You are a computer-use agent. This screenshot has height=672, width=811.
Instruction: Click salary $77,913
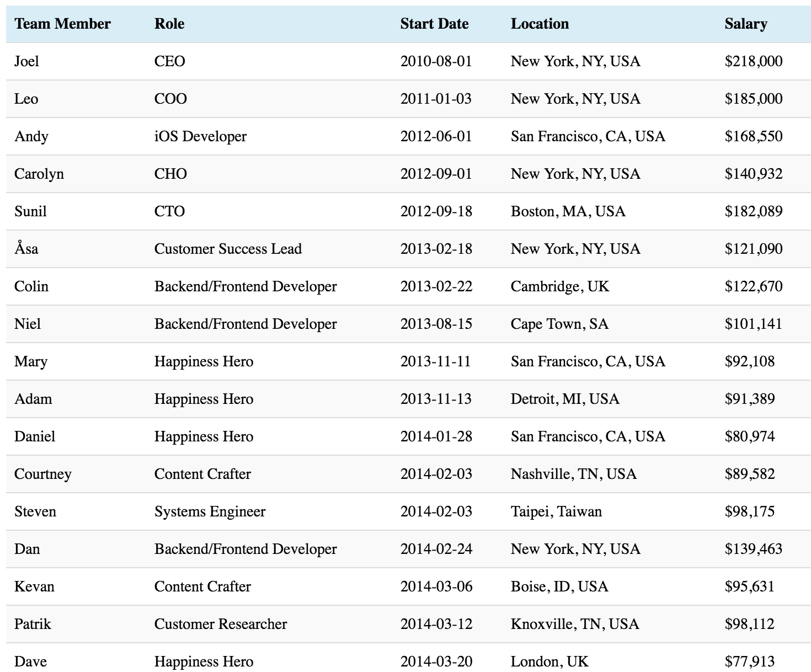750,662
